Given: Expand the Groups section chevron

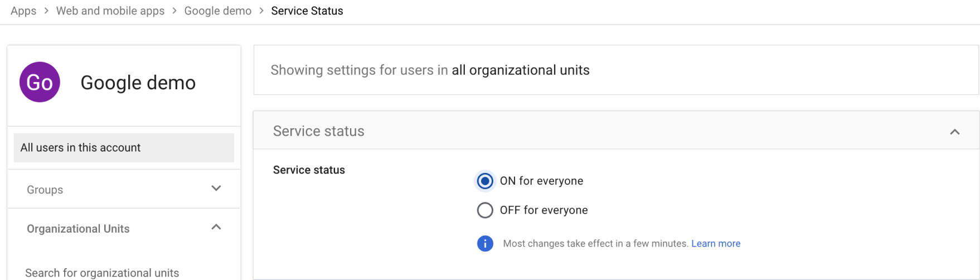Looking at the screenshot, I should point(216,189).
